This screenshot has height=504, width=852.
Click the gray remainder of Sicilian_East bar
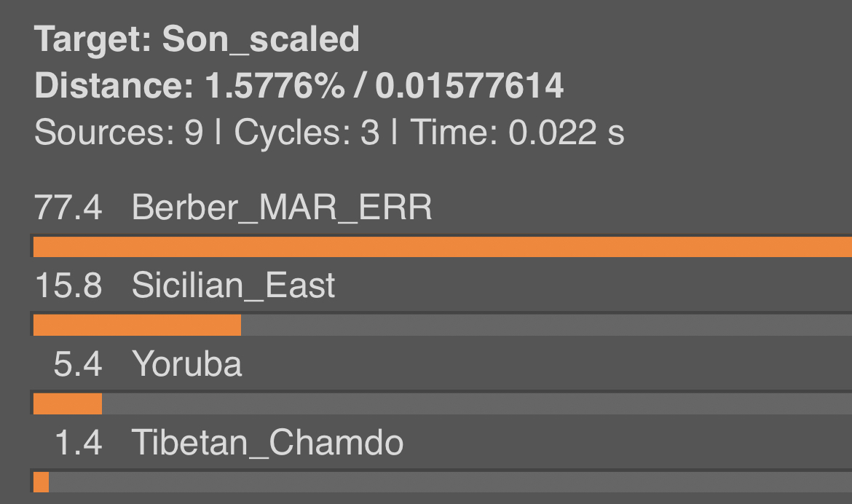coord(547,325)
